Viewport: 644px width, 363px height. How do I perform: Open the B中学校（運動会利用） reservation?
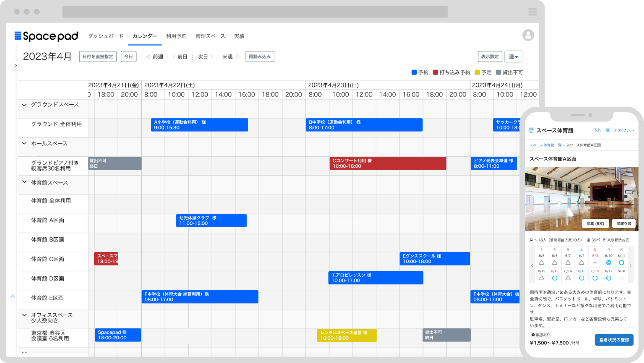coord(364,125)
